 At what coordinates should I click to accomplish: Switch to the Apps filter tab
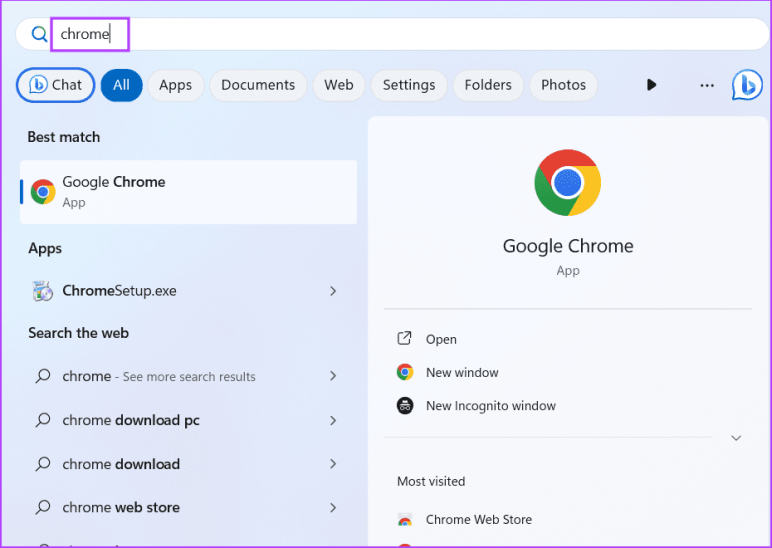tap(175, 85)
